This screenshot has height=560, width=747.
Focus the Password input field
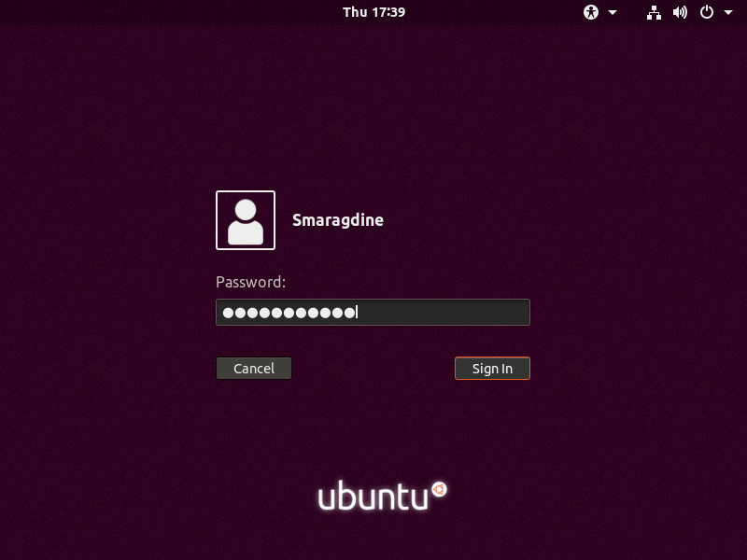373,313
